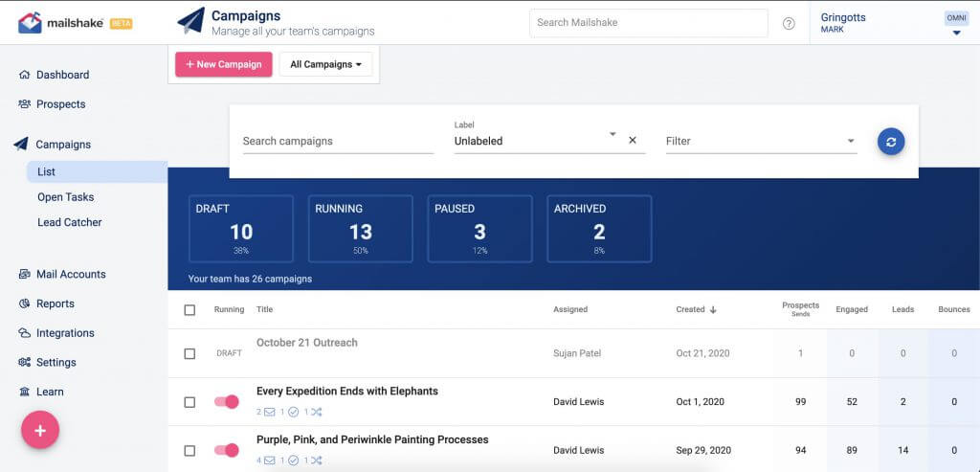Sort by the Assigned column header
Viewport: 980px width, 472px height.
[x=570, y=309]
